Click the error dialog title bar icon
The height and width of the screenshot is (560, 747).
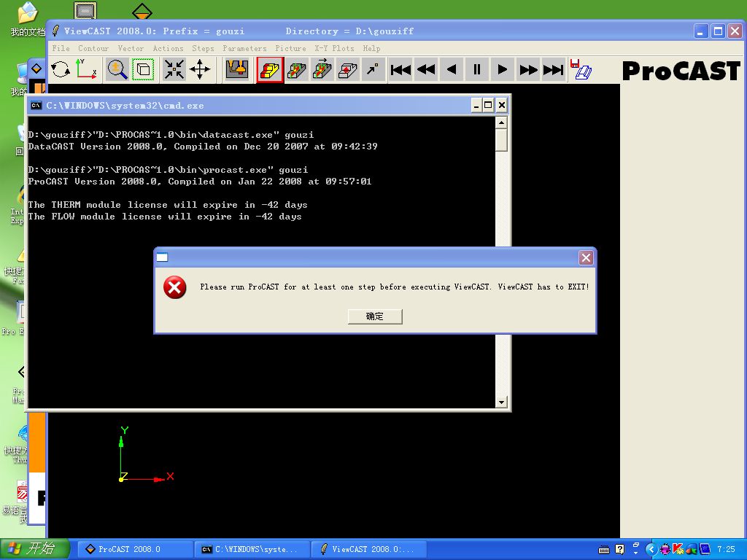tap(162, 257)
